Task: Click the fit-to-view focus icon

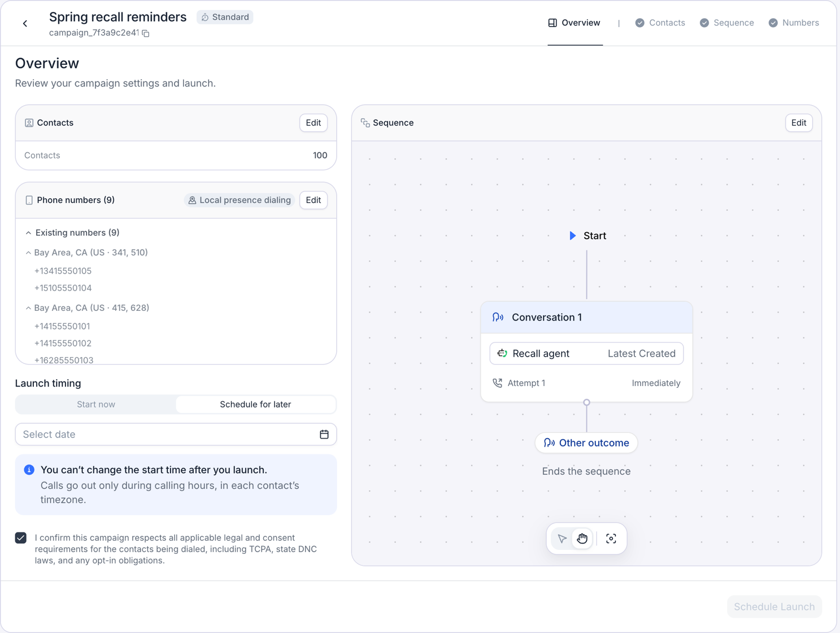Action: pyautogui.click(x=611, y=539)
